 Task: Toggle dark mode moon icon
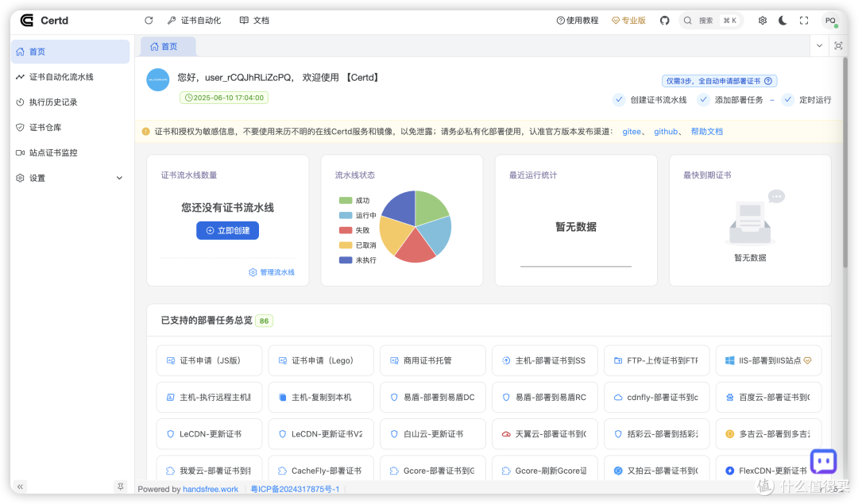pos(783,20)
